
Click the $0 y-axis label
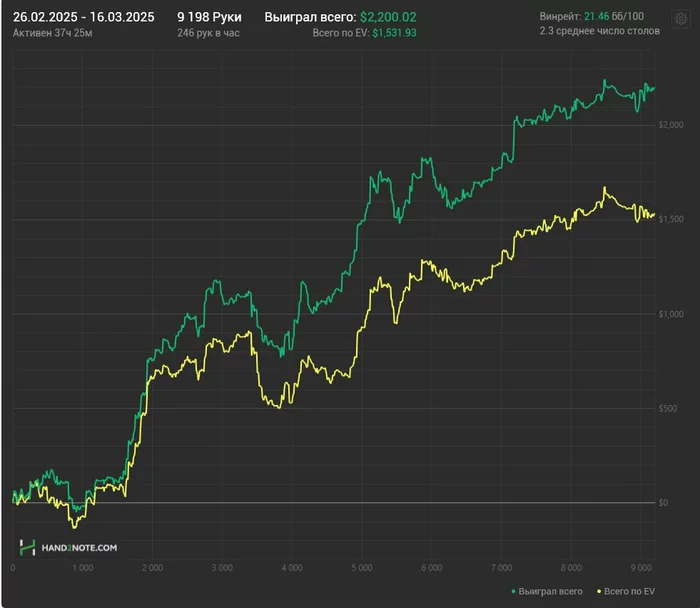pyautogui.click(x=663, y=503)
